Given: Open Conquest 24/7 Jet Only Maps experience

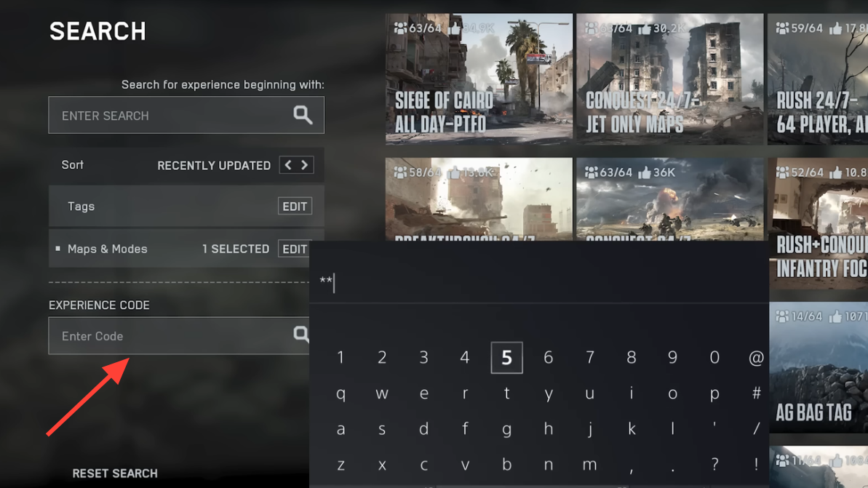Looking at the screenshot, I should click(x=670, y=79).
